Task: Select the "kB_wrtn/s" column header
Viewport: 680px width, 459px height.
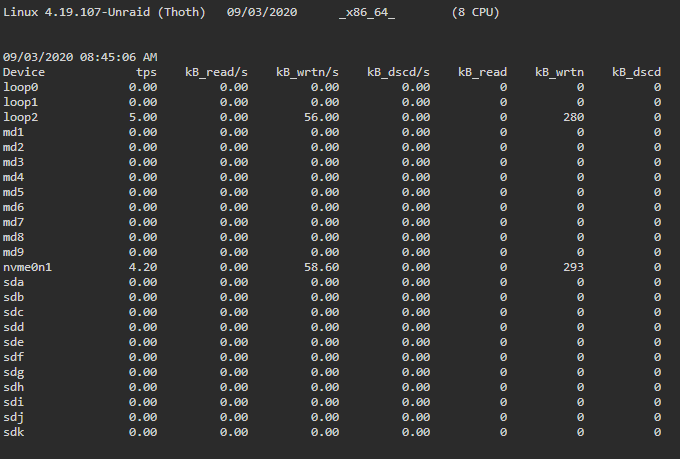Action: [307, 72]
